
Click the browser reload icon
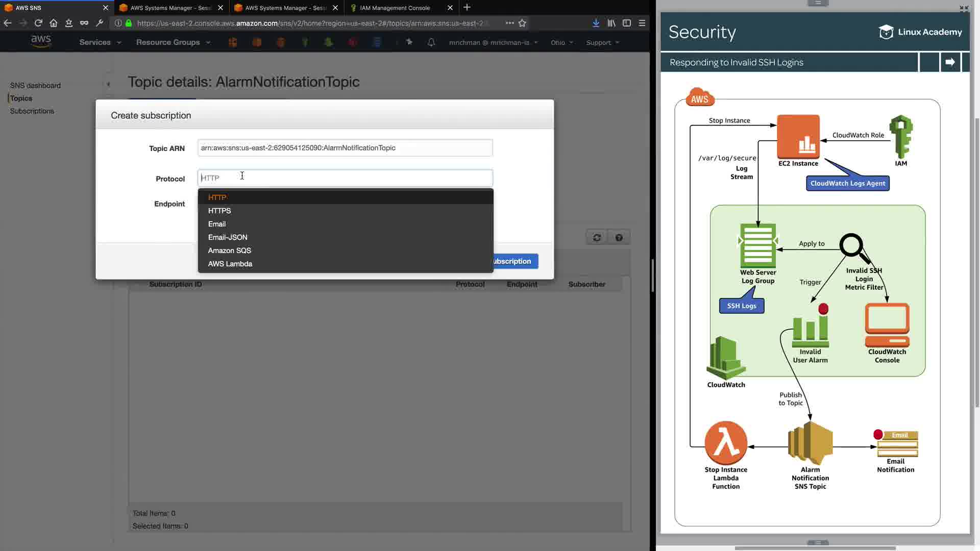click(x=38, y=23)
